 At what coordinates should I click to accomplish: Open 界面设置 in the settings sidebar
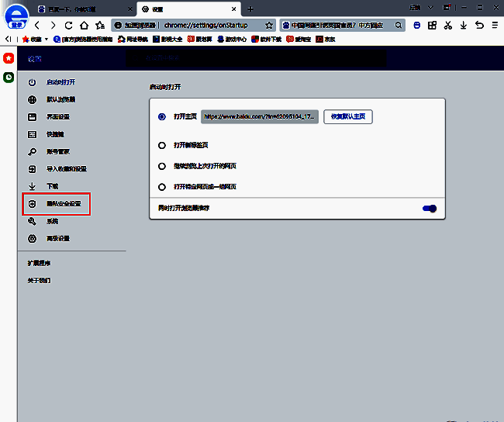57,117
